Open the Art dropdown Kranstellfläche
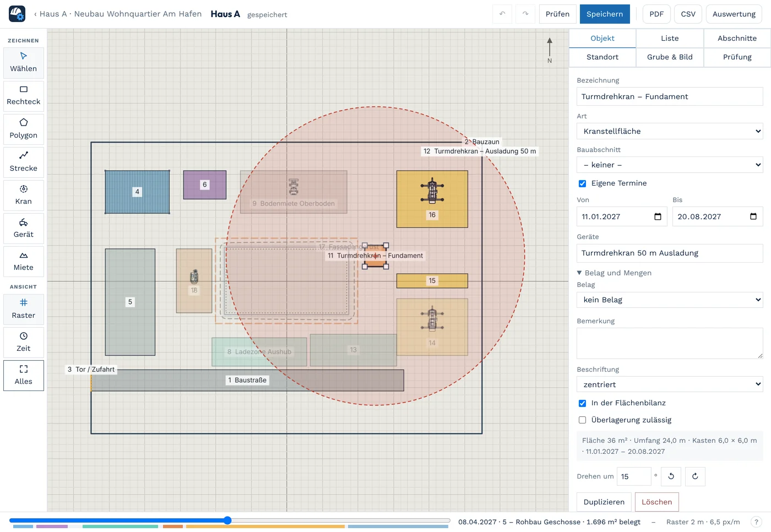771x532 pixels. click(670, 131)
